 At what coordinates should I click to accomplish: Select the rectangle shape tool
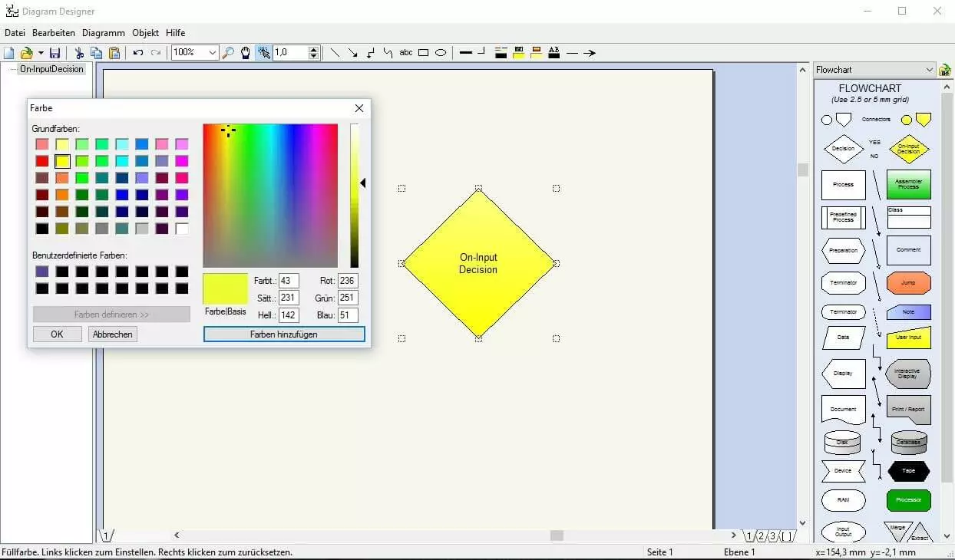tap(423, 53)
